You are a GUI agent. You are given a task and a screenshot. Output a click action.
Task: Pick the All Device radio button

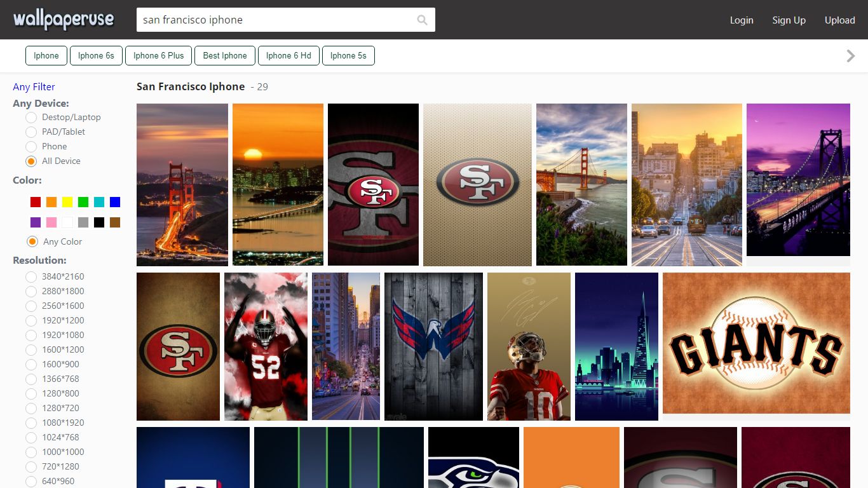coord(31,161)
